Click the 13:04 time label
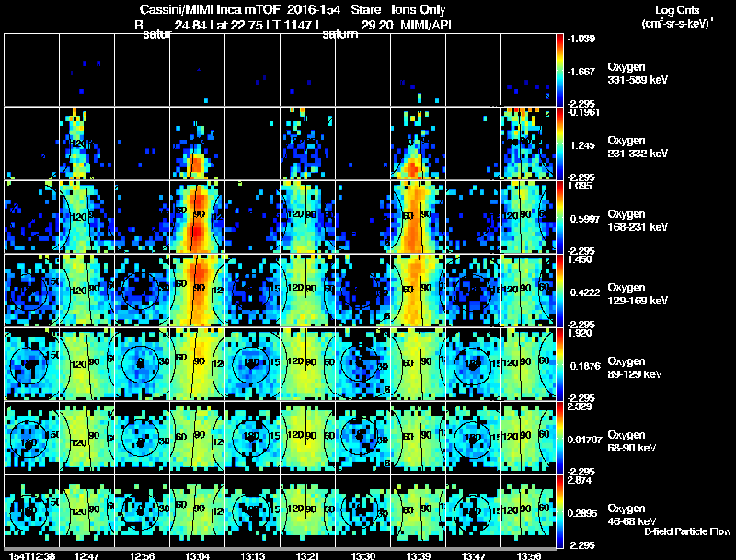Viewport: 736px width, 560px height. (197, 556)
